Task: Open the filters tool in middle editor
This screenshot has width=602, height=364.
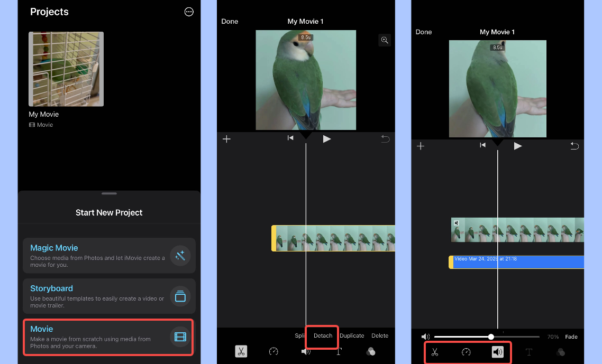Action: pos(371,351)
